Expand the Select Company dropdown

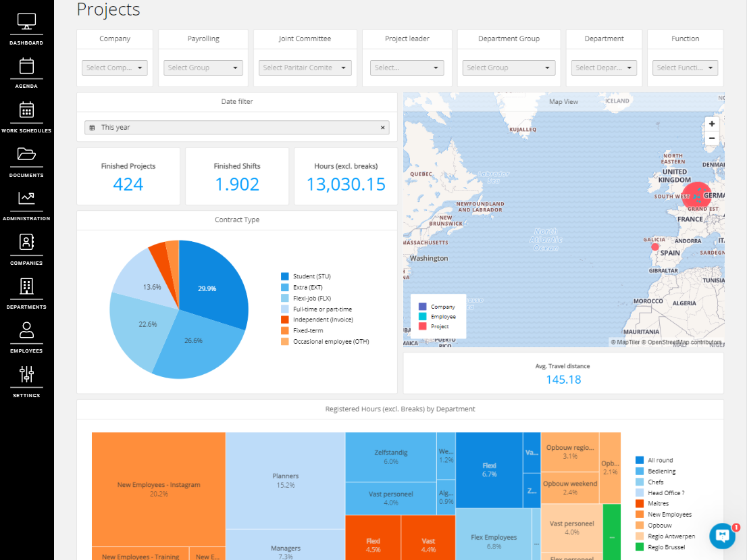(115, 68)
